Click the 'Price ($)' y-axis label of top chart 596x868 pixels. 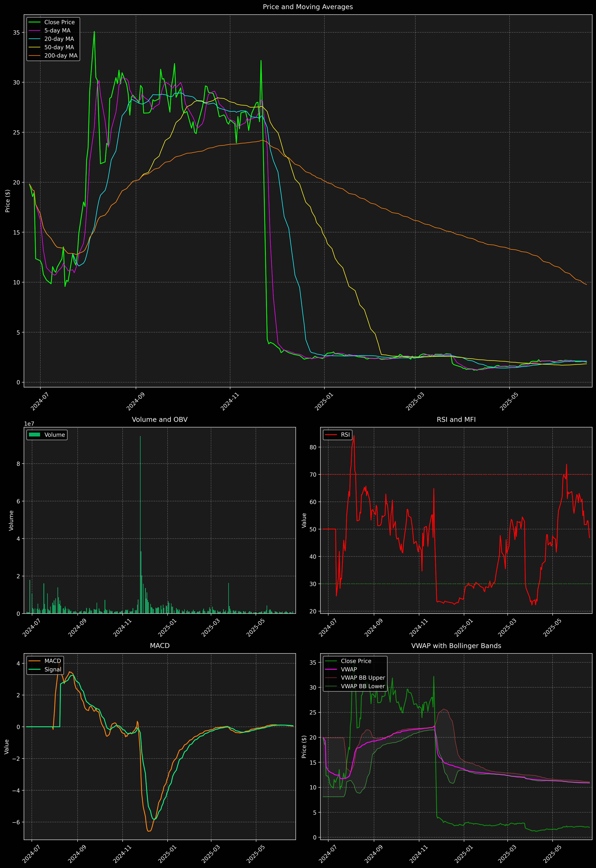(x=7, y=201)
